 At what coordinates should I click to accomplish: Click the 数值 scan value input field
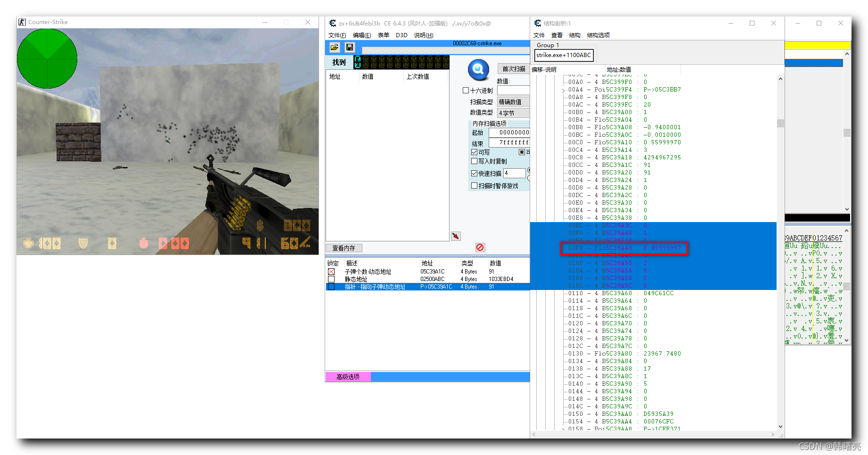513,91
